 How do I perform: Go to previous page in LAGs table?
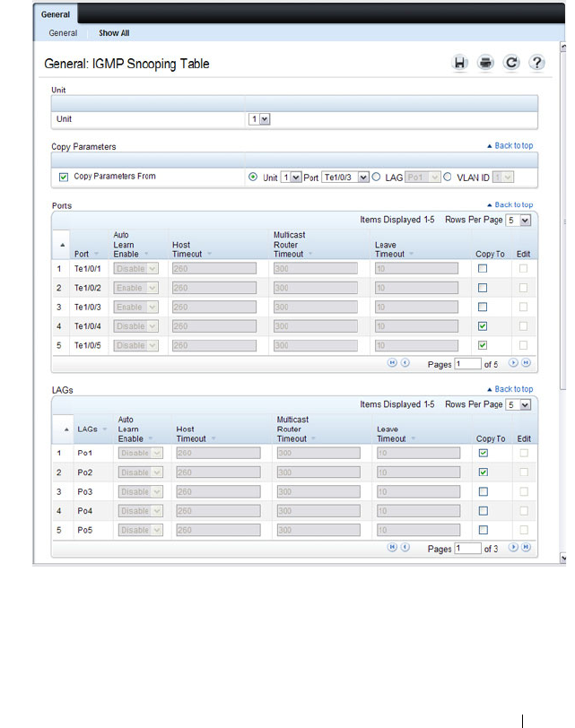(x=405, y=548)
